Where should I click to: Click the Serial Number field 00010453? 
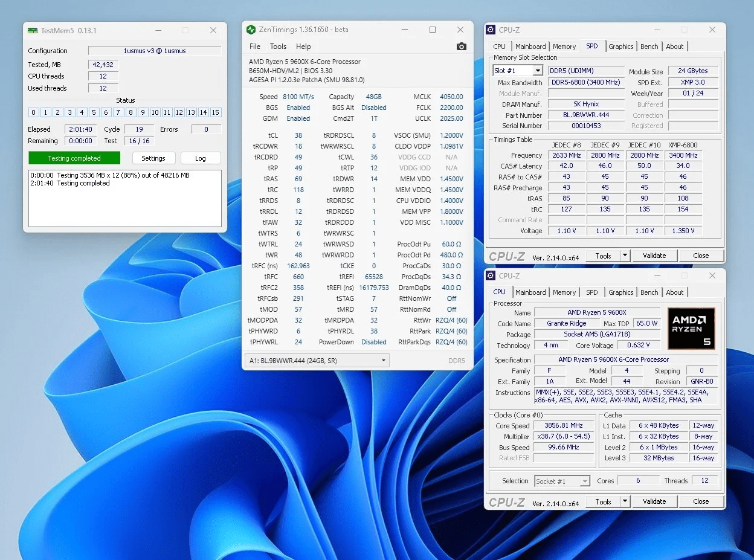586,126
